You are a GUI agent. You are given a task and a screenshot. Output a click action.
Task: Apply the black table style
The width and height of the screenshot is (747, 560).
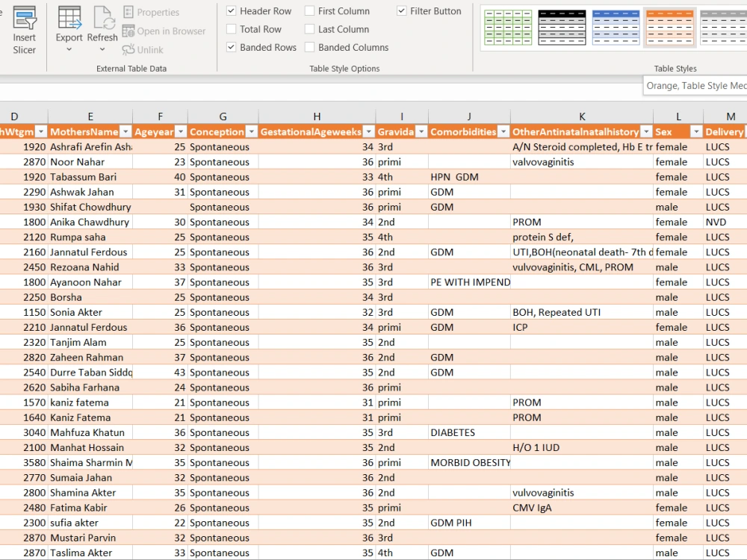562,28
